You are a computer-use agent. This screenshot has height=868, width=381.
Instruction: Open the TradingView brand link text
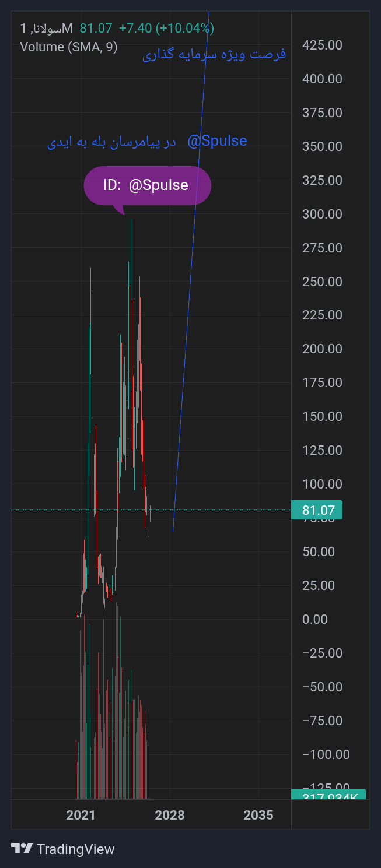[x=76, y=849]
